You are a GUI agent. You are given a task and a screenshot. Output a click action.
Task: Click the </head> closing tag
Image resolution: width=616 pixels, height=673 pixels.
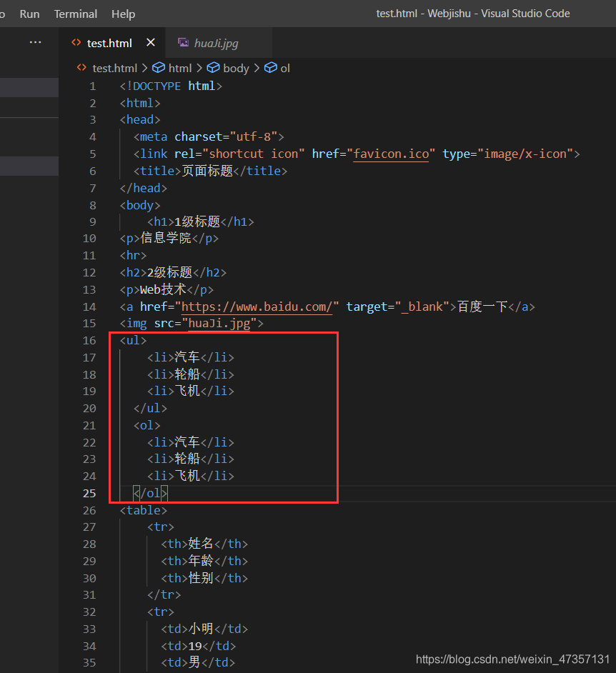coord(144,188)
